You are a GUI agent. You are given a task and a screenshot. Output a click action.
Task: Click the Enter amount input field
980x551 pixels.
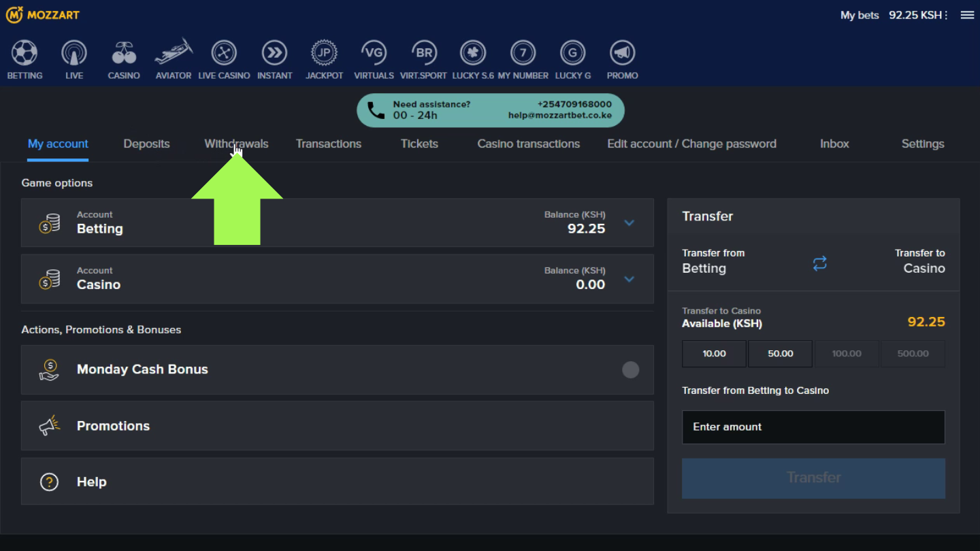pyautogui.click(x=813, y=427)
